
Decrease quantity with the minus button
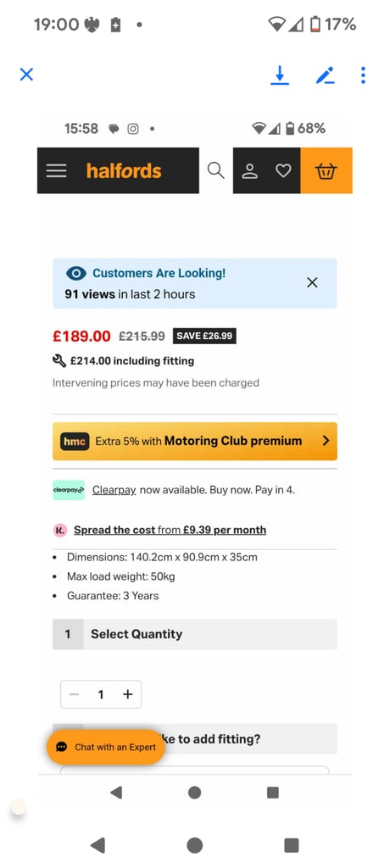click(x=75, y=694)
